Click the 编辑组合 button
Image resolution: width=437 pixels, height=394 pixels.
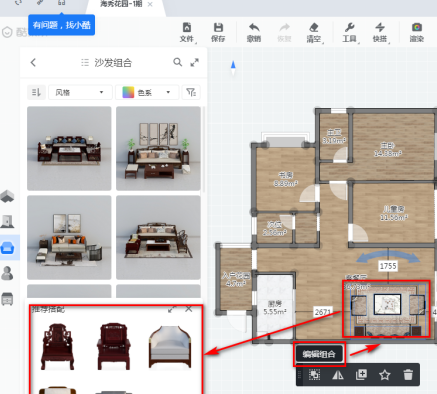[x=319, y=354]
